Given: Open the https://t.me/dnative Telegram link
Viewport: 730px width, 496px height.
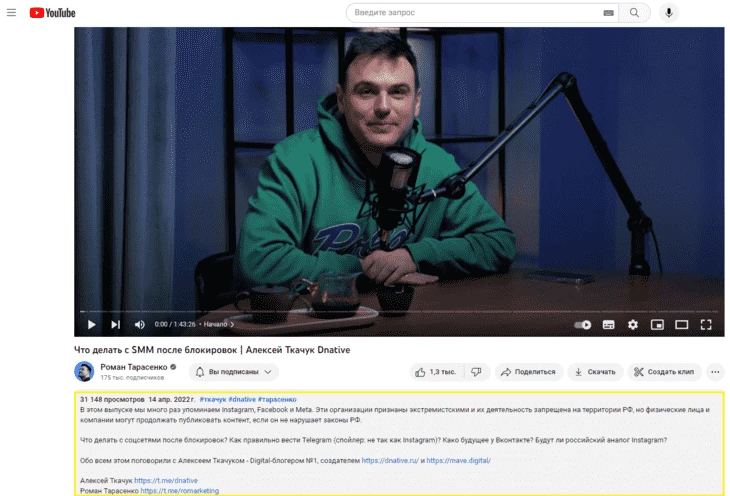Looking at the screenshot, I should pos(166,480).
